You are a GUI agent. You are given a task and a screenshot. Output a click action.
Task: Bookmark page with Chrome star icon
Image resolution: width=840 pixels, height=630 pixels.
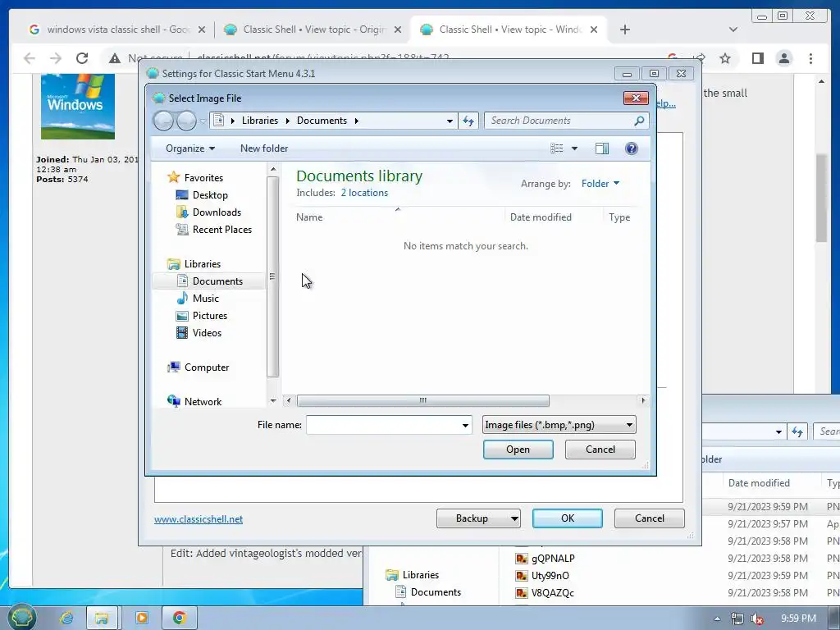[725, 58]
